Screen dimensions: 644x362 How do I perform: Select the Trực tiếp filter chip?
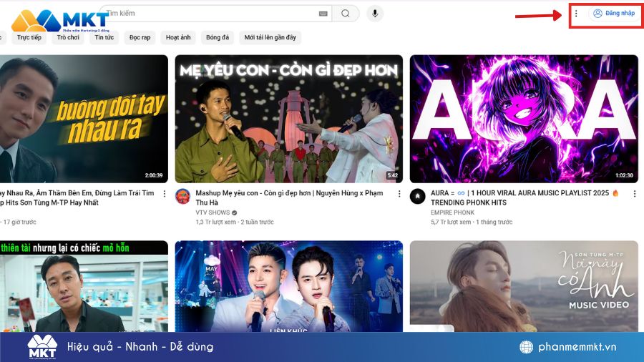pyautogui.click(x=29, y=38)
